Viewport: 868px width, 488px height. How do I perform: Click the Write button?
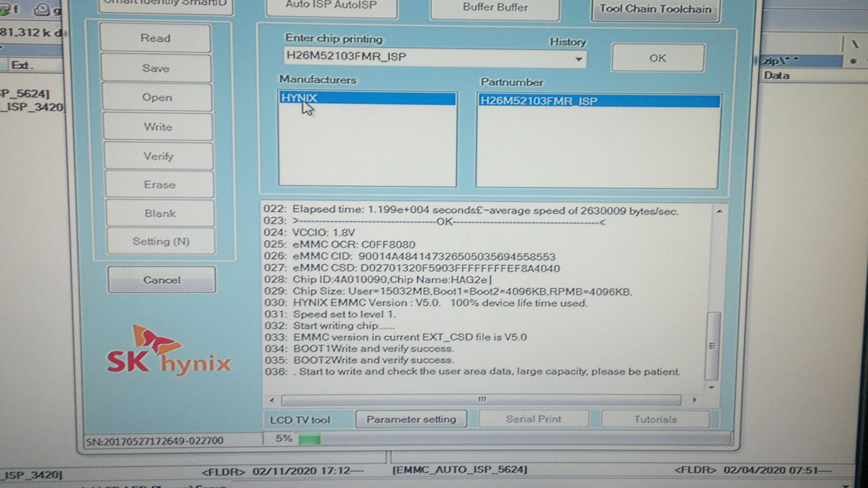coord(157,127)
